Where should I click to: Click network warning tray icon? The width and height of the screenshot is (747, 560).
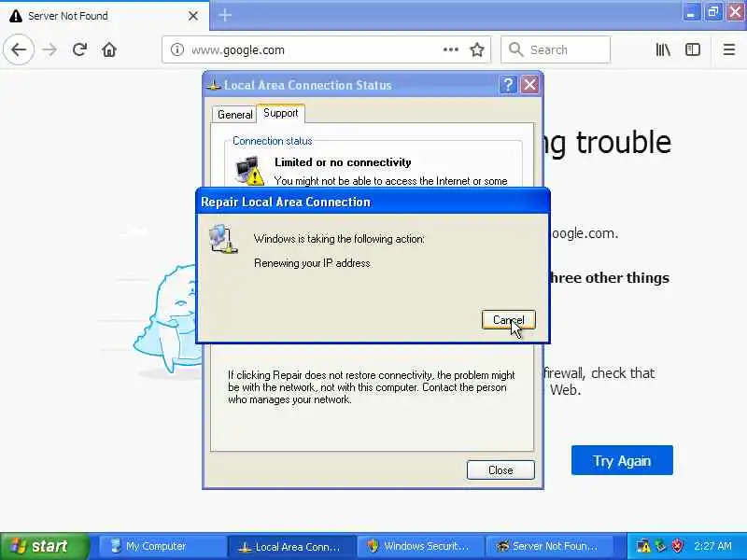[643, 546]
